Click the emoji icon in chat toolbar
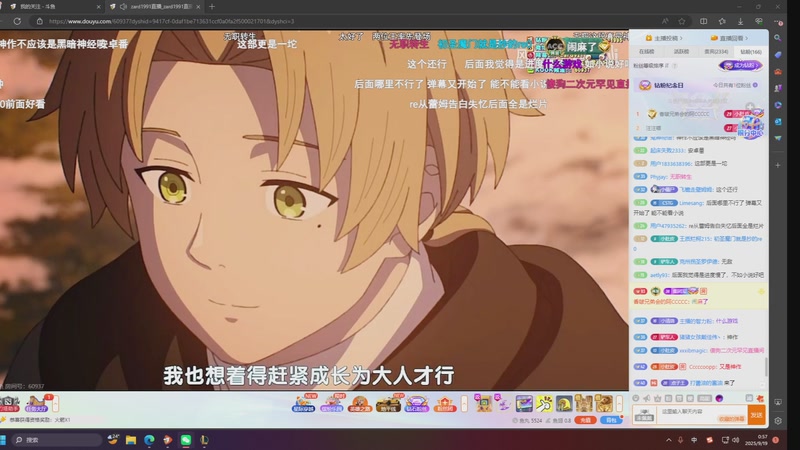The height and width of the screenshot is (450, 800). click(636, 398)
